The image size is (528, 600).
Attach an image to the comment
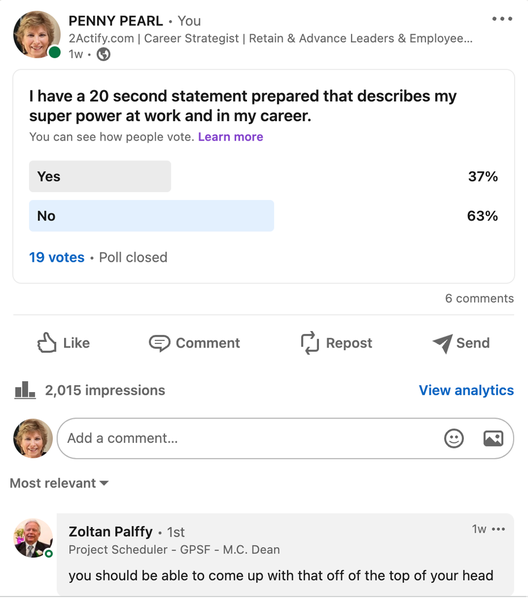(x=493, y=438)
